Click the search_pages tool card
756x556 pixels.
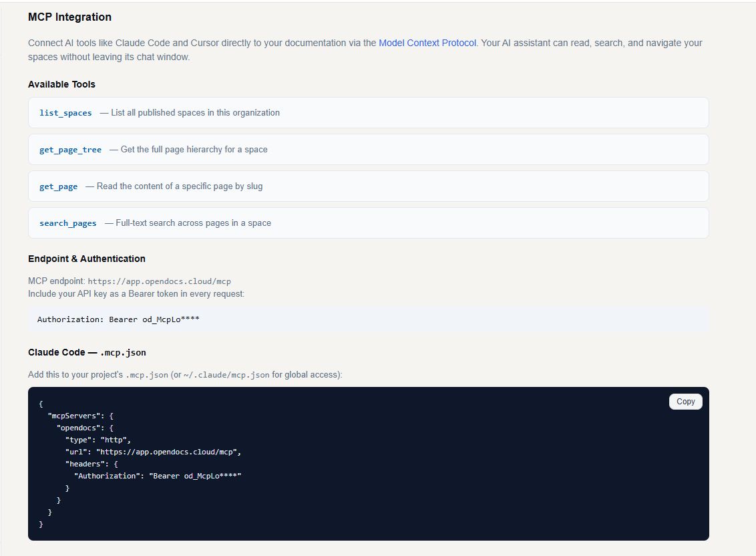point(367,223)
